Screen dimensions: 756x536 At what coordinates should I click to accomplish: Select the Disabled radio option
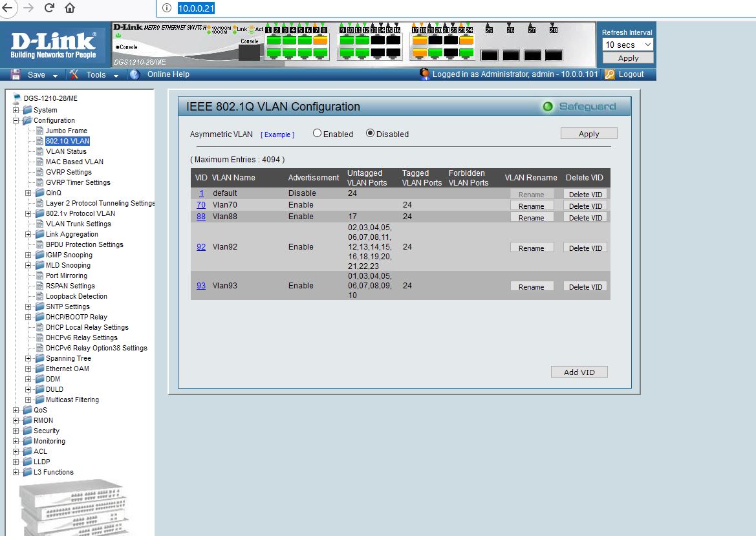(371, 133)
